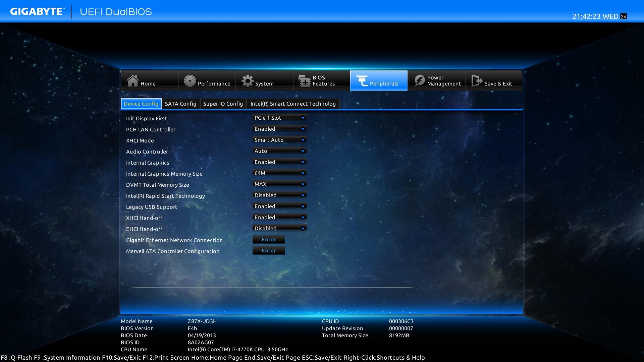Viewport: 644px width, 362px height.
Task: Select the PCH LAN Controller label
Action: coord(151,129)
